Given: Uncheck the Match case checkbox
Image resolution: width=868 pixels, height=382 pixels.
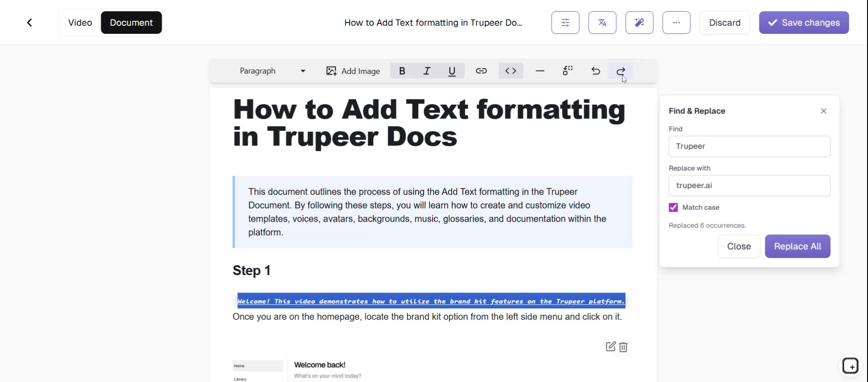Looking at the screenshot, I should (673, 207).
